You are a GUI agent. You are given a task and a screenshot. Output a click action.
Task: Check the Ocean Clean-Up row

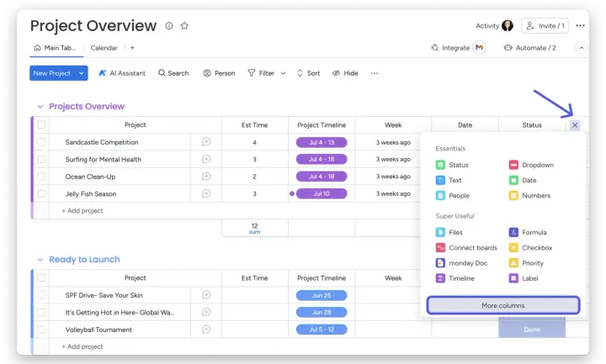pyautogui.click(x=41, y=177)
